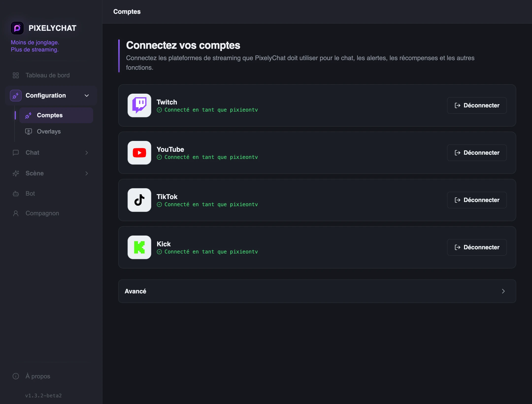This screenshot has height=404, width=532.
Task: Click the PIXELYCHAT brand name
Action: click(52, 28)
